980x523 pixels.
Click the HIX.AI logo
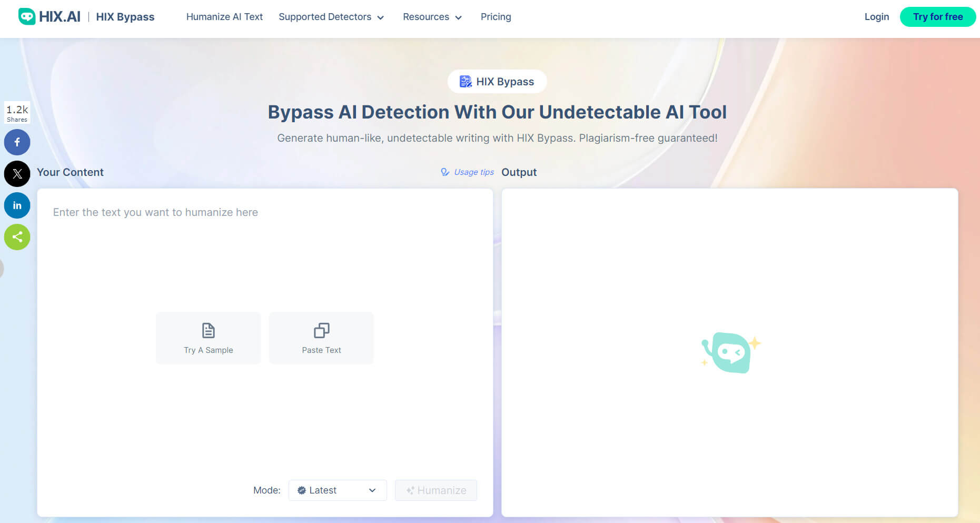coord(50,16)
